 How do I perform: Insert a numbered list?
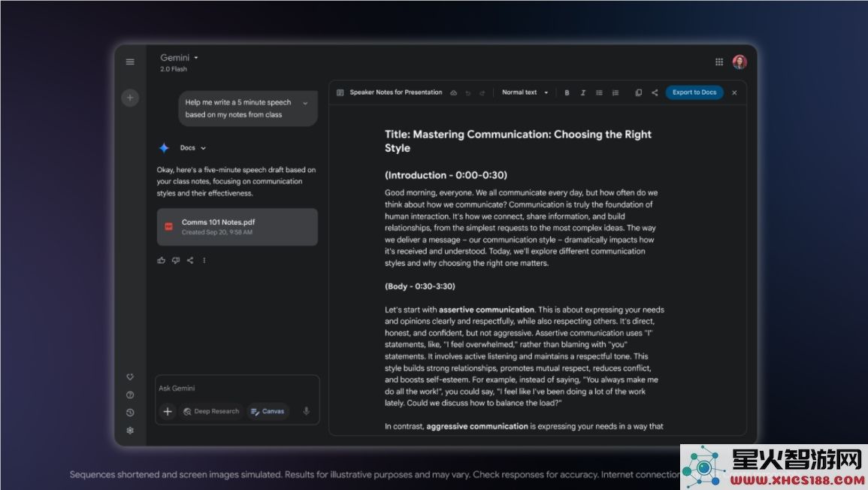[x=615, y=93]
